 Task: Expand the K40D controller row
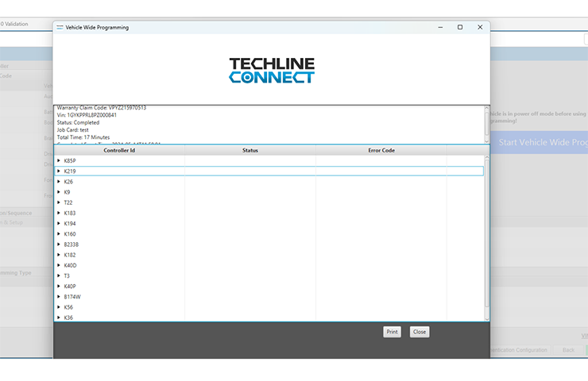click(x=59, y=266)
